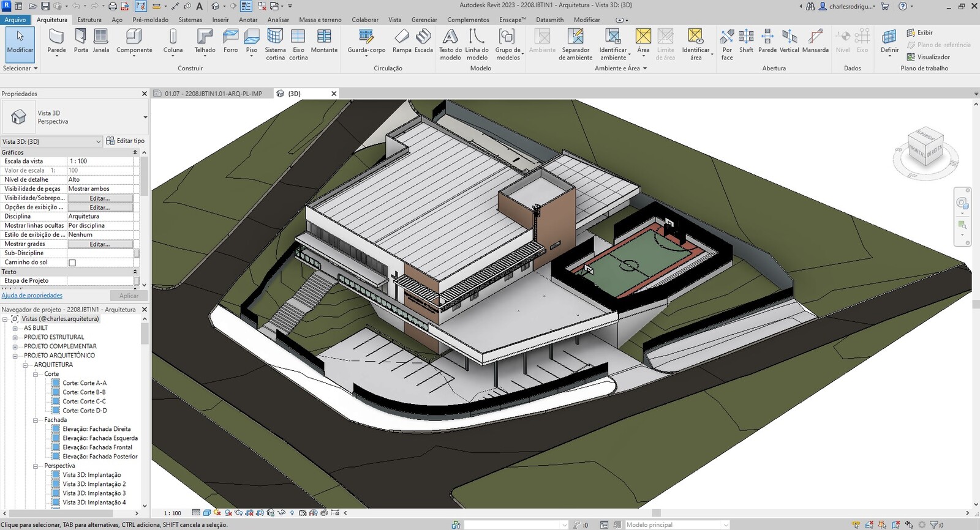Collapse the Fachada tree group
Screen dimensions: 980x530
[36, 420]
